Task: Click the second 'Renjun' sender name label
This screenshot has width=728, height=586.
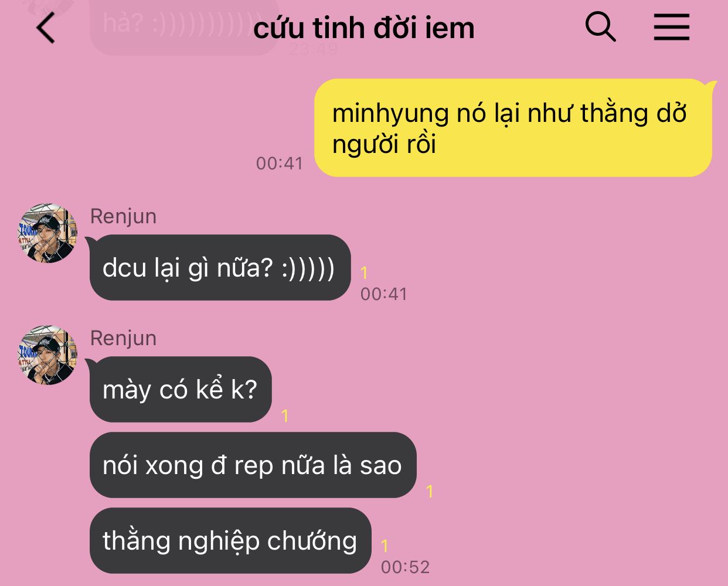Action: pos(124,338)
